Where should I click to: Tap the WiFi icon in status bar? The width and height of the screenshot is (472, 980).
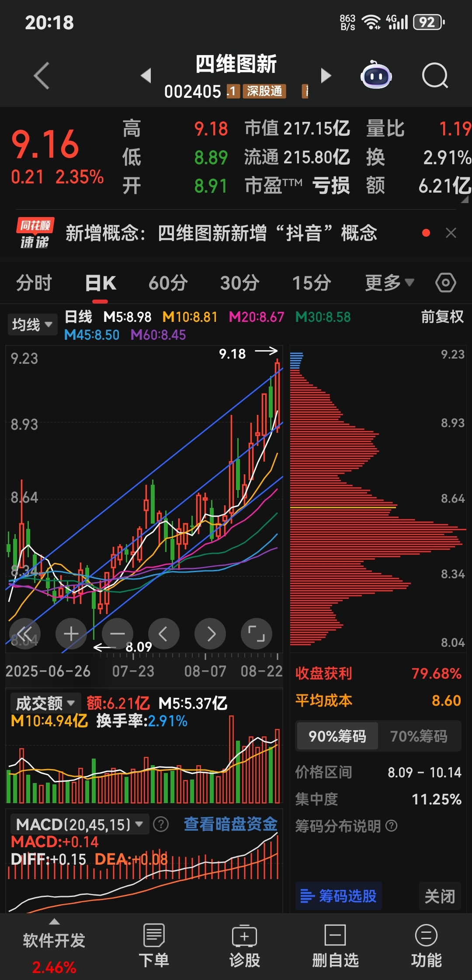[371, 22]
